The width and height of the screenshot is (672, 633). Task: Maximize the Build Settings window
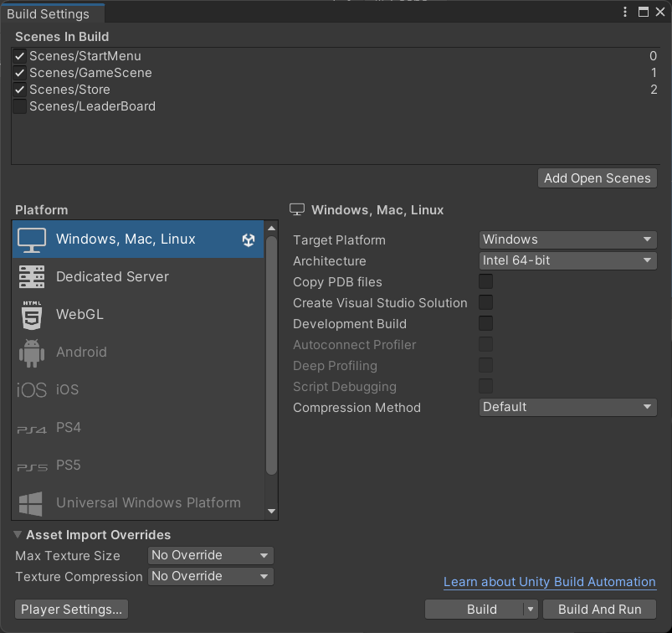pos(643,12)
